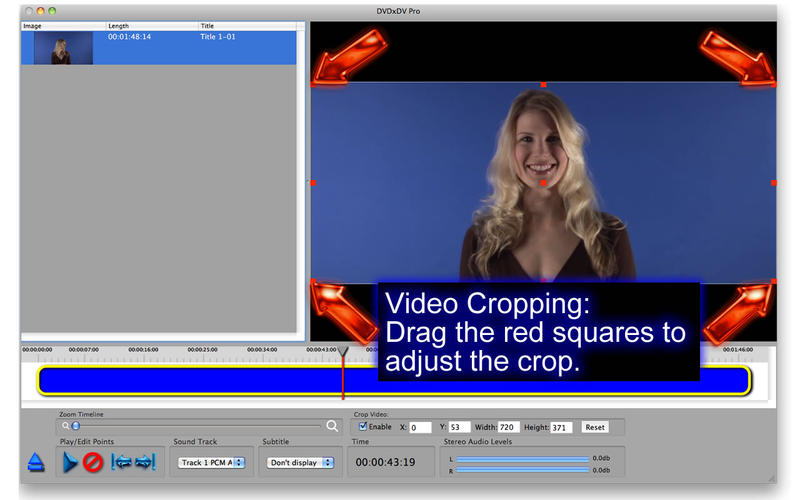
Task: Click the small magnifier at zoom slider's left end
Action: 65,426
